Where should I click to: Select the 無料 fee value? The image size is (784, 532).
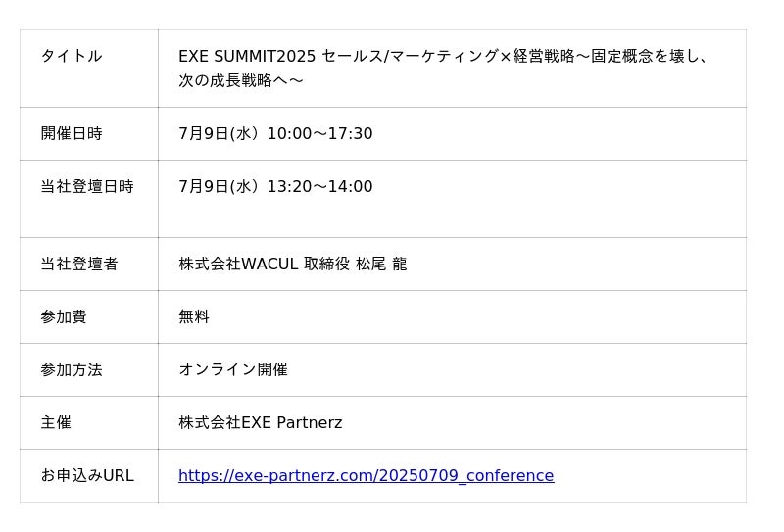pos(194,317)
